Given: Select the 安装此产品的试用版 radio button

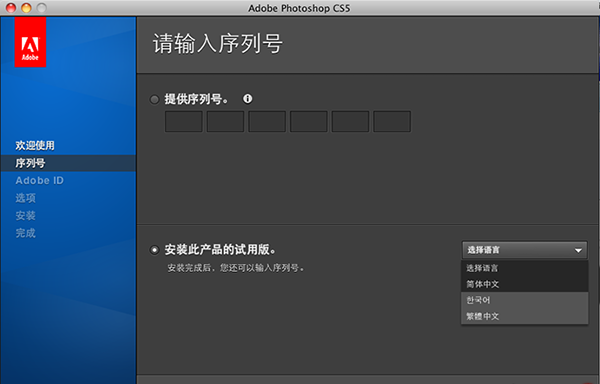Looking at the screenshot, I should pos(154,250).
